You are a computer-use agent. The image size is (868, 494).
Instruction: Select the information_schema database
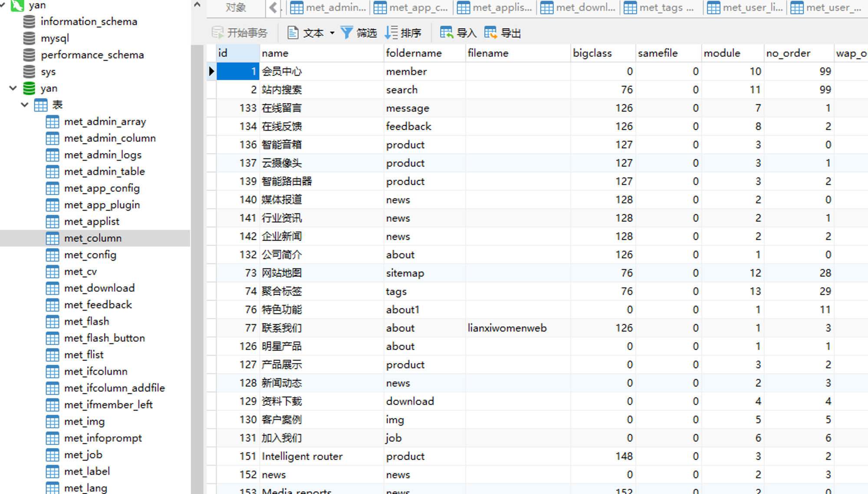pyautogui.click(x=89, y=22)
